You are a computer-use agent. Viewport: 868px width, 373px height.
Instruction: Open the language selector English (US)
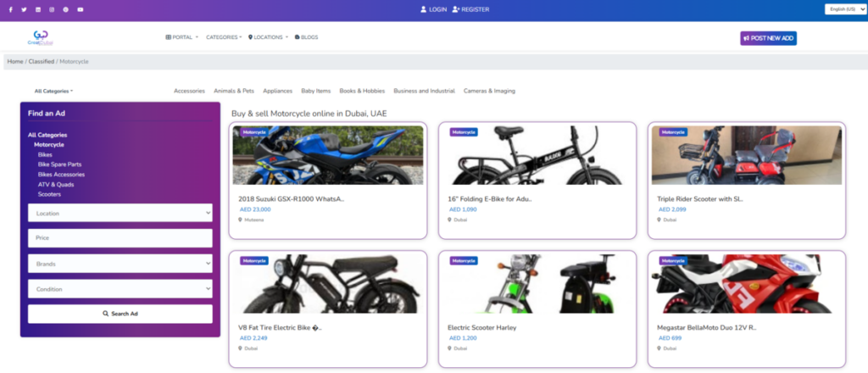pyautogui.click(x=845, y=9)
